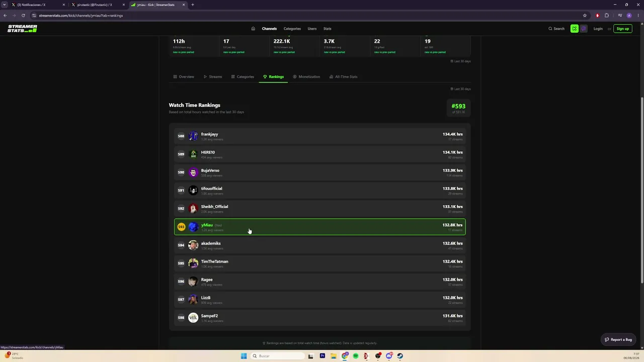Switch to the Notificaciones / X browser tab
The image size is (644, 362).
coord(38,5)
